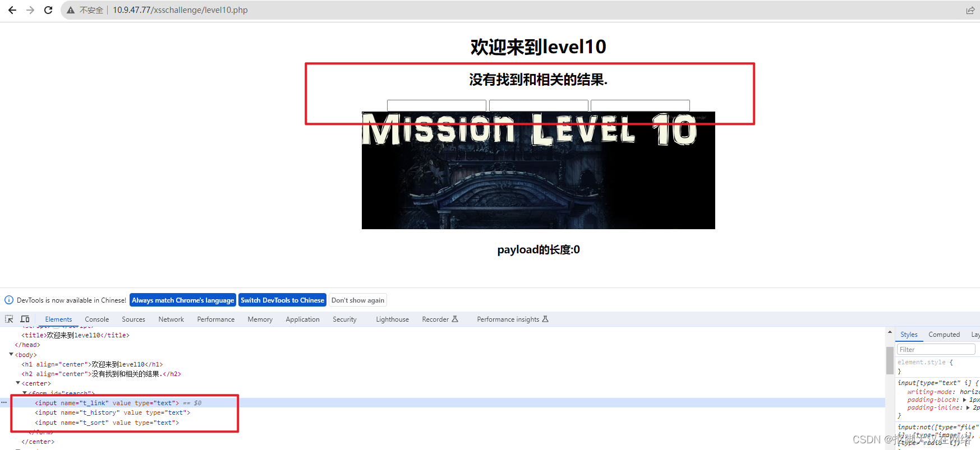Collapse the form id=search node triangle
Viewport: 980px width, 450px height.
pyautogui.click(x=25, y=393)
